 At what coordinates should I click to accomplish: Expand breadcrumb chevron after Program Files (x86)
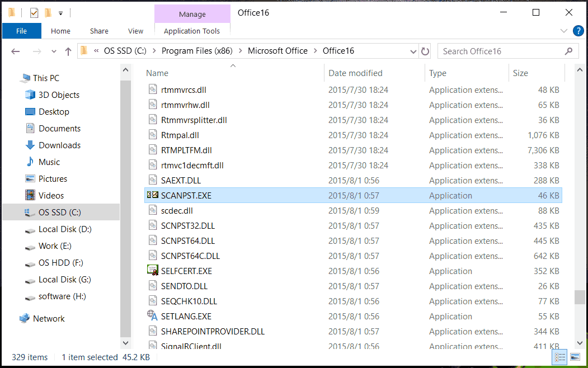[x=240, y=51]
